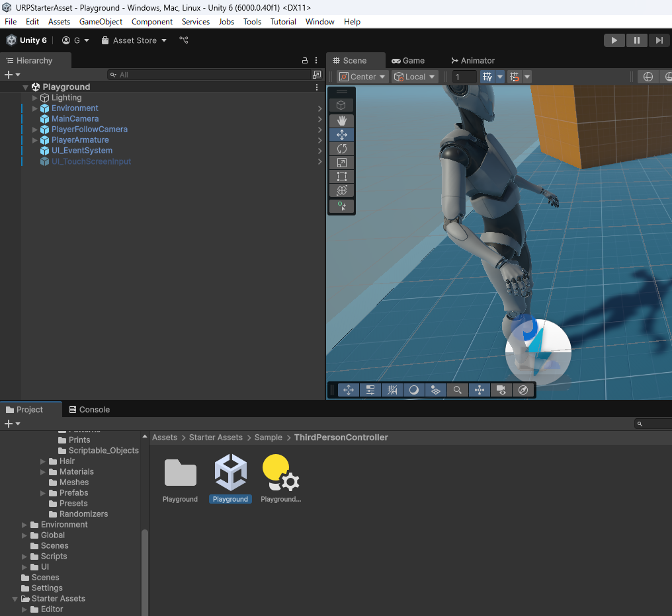
Task: Click shading circle icon in bottom toolbar
Action: 414,390
